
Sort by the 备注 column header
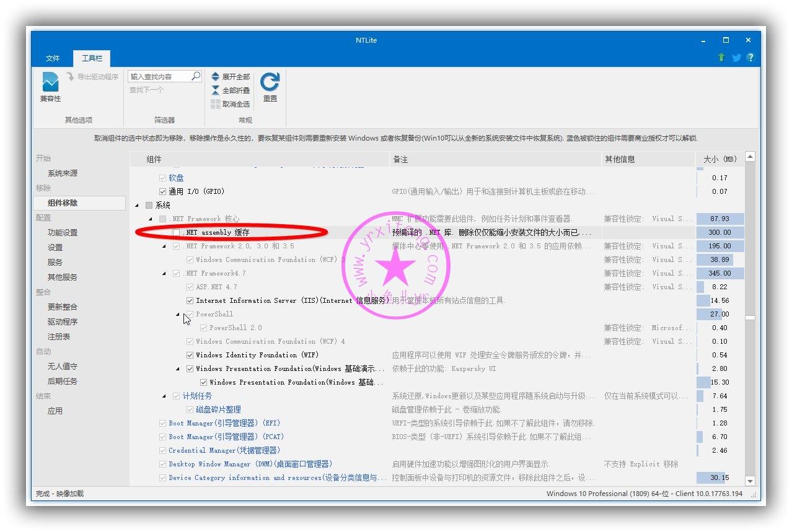[495, 159]
